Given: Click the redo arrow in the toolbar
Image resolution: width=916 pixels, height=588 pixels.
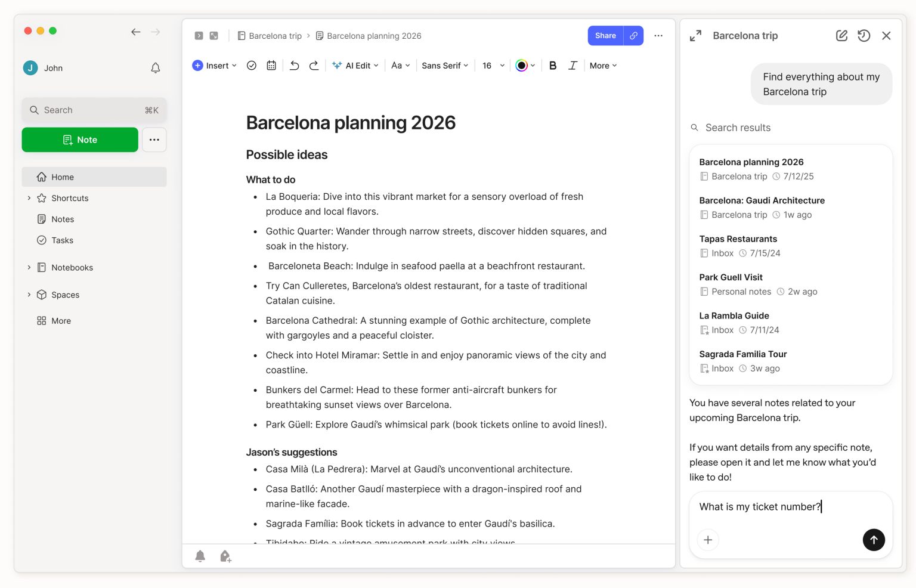Looking at the screenshot, I should 314,65.
